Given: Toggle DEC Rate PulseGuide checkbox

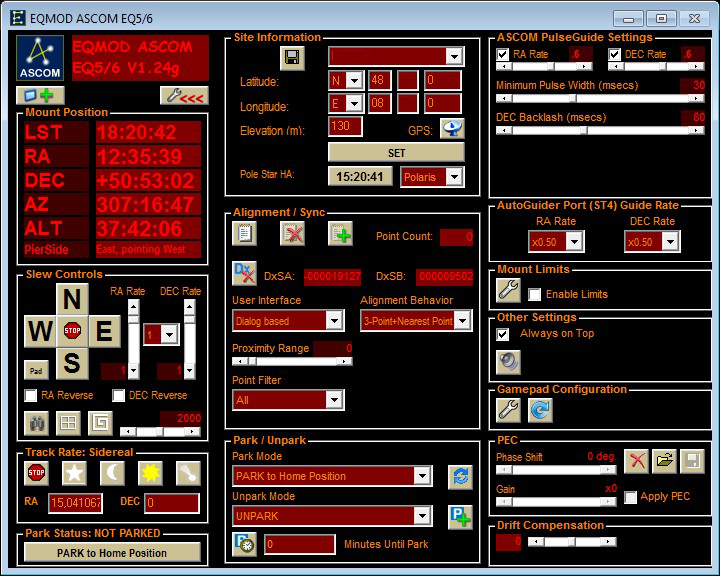Looking at the screenshot, I should tap(614, 55).
